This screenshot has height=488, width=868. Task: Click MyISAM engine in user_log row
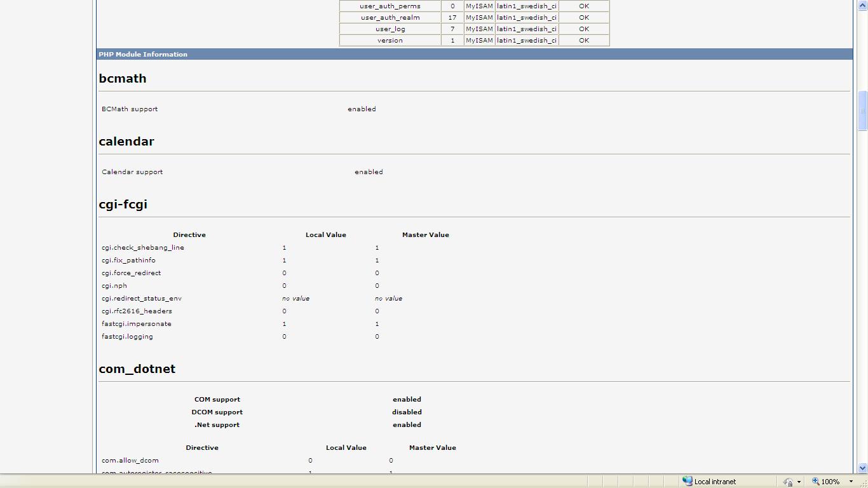click(479, 29)
